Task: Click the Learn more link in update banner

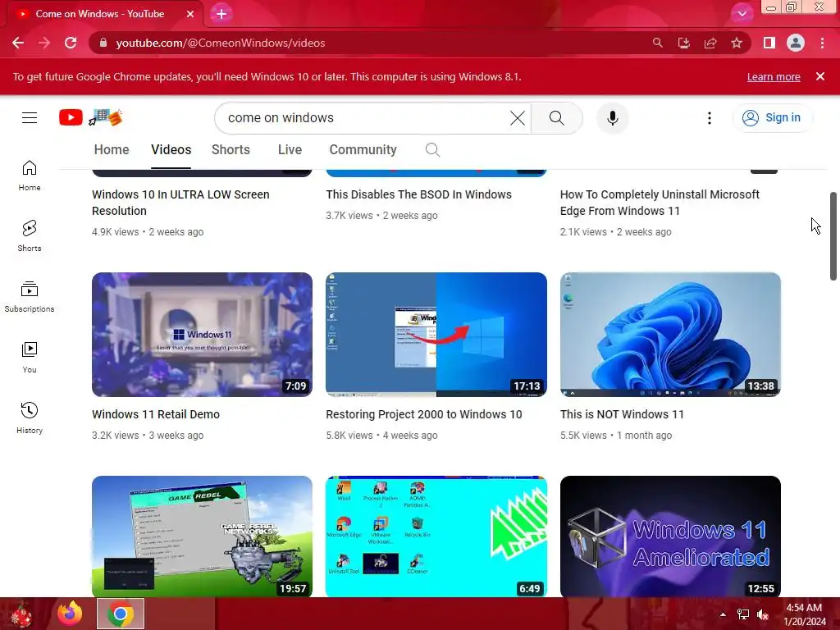Action: tap(774, 76)
